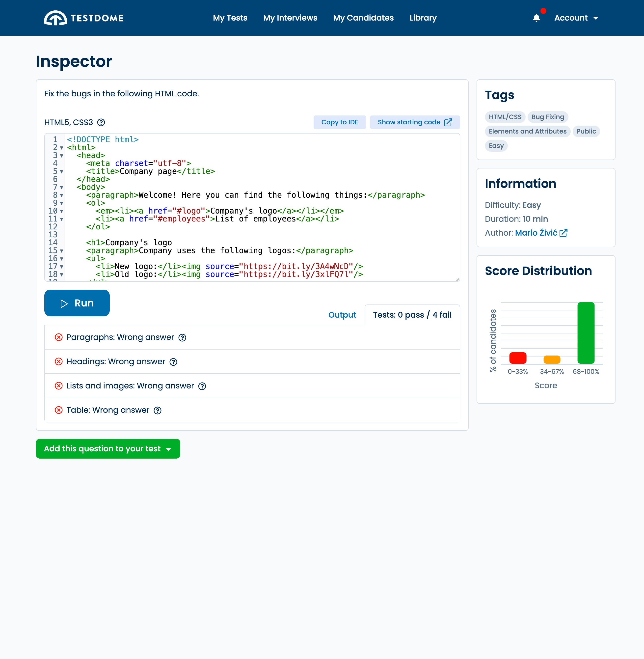Open the notifications bell
Viewport: 644px width, 659px height.
(x=536, y=18)
